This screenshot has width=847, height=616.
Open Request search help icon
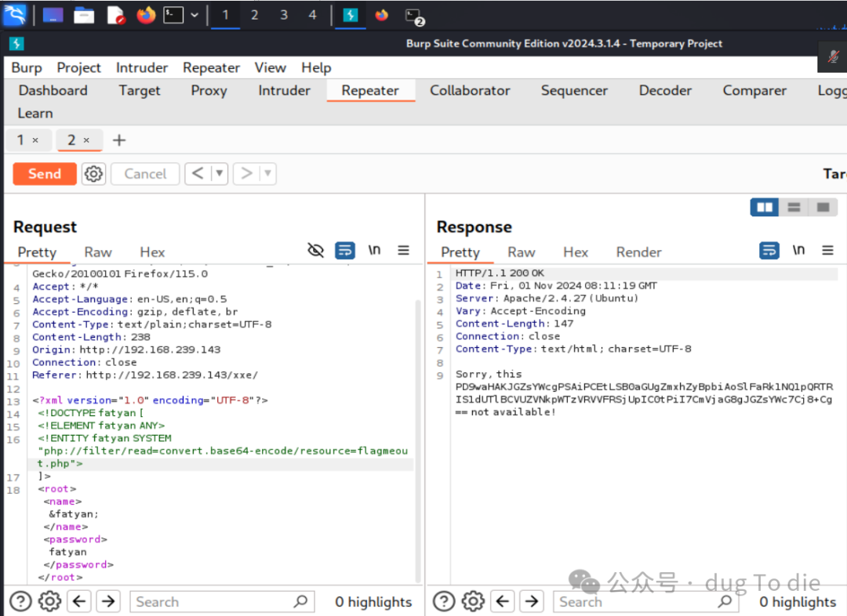(20, 601)
